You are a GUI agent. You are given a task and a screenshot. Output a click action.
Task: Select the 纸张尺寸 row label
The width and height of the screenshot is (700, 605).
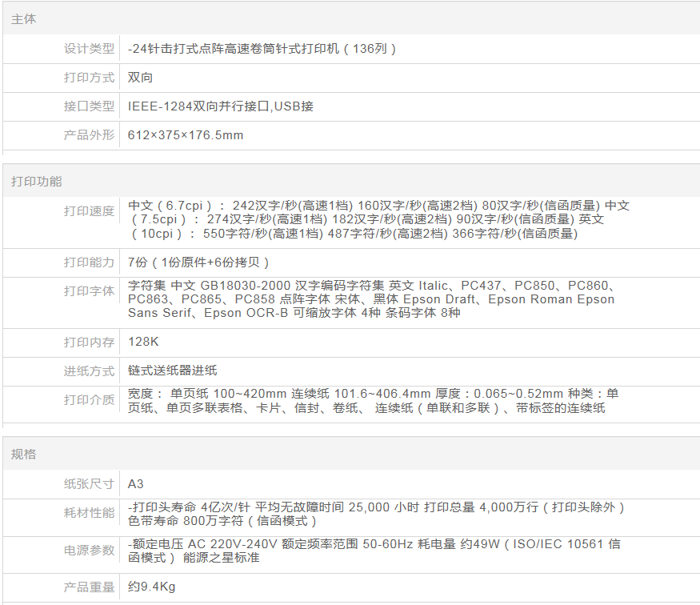point(89,484)
